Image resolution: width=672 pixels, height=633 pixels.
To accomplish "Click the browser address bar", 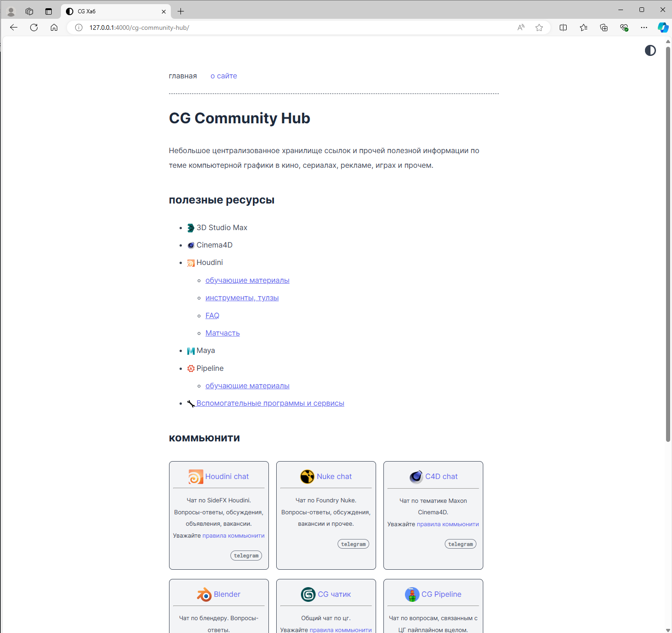I will click(298, 28).
